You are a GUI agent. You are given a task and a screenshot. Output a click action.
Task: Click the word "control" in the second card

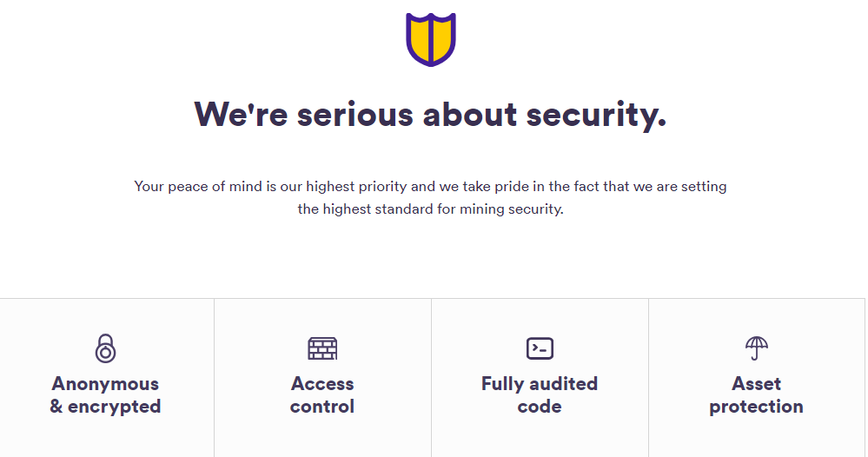(322, 407)
